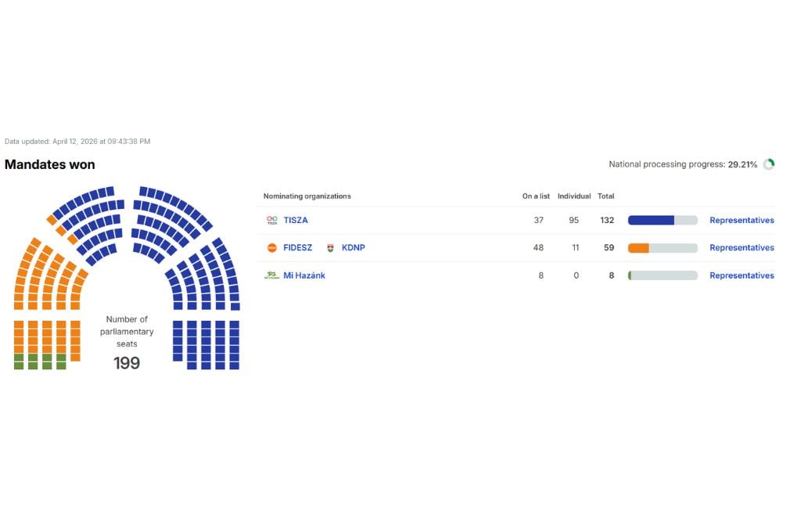Screen dimensions: 808x532
Task: Open the TISZA party link
Action: 296,221
